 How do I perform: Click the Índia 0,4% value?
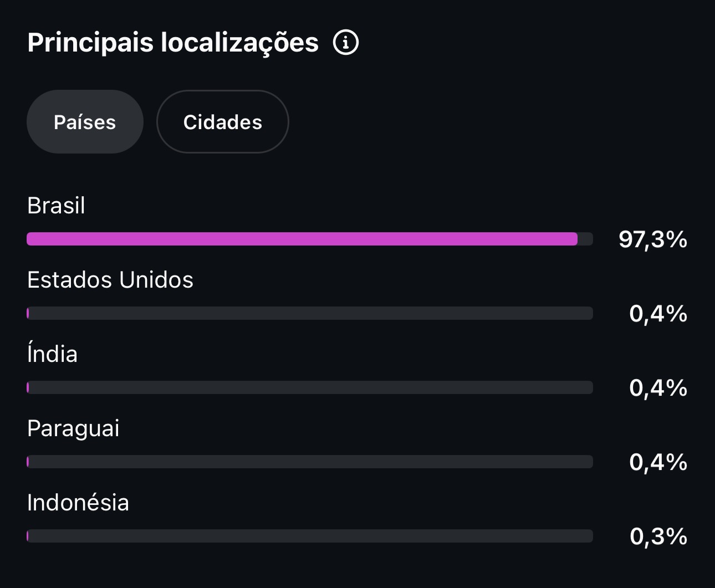(x=658, y=388)
